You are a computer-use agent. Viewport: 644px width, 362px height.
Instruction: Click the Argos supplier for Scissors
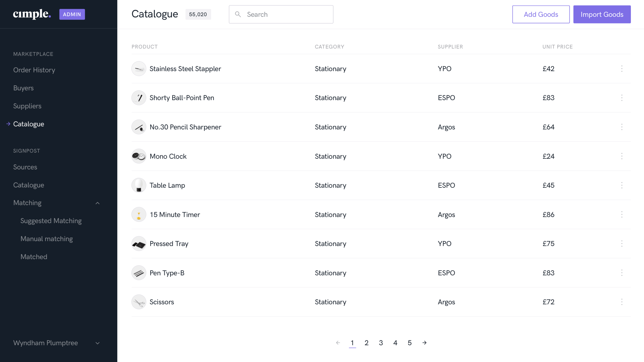(x=446, y=302)
